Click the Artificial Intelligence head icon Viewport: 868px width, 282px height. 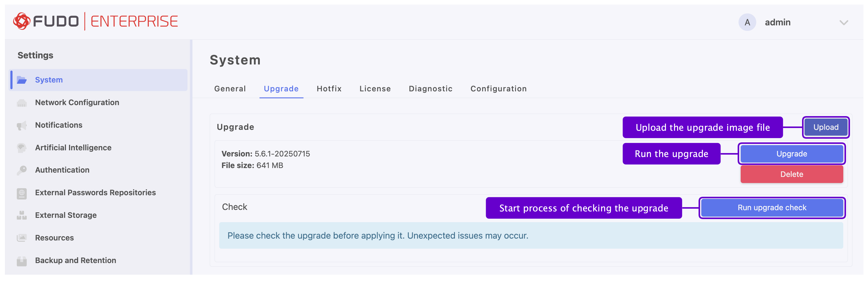point(22,148)
